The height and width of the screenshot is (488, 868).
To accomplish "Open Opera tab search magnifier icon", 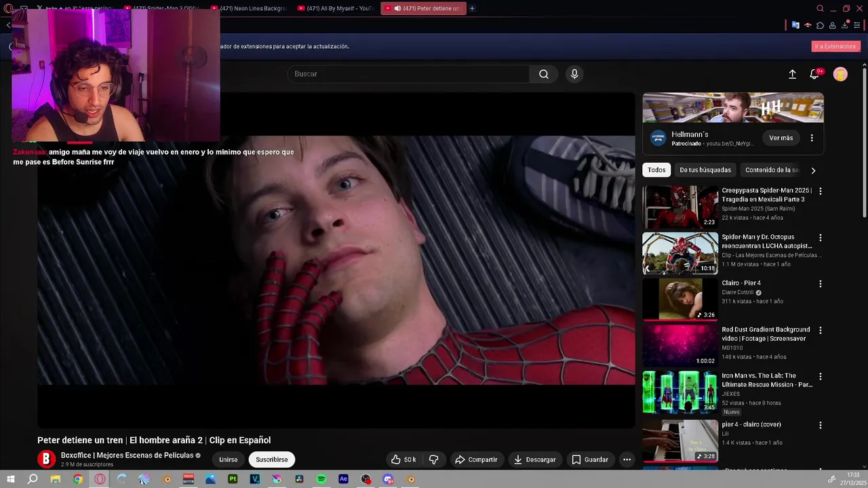I will [820, 8].
